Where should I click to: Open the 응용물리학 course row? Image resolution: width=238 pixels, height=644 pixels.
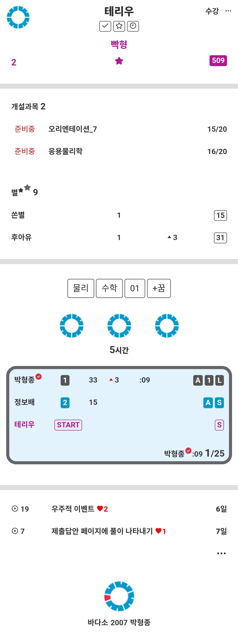tap(119, 151)
